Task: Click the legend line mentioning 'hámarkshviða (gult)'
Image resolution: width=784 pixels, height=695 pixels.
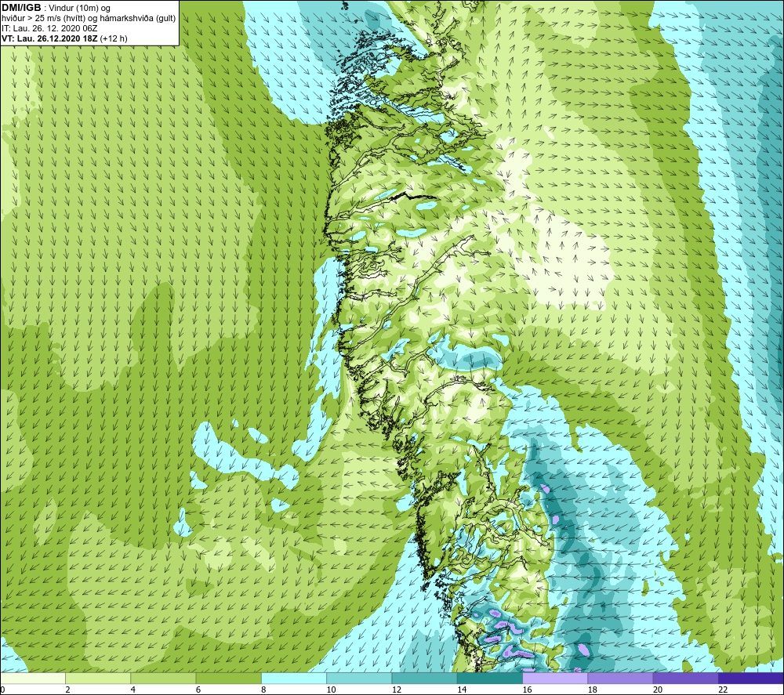Action: pyautogui.click(x=89, y=19)
